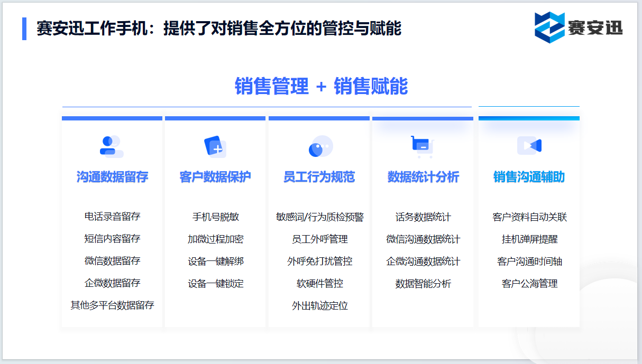This screenshot has width=642, height=364.
Task: Click the 数据智能分析 item
Action: 423,284
